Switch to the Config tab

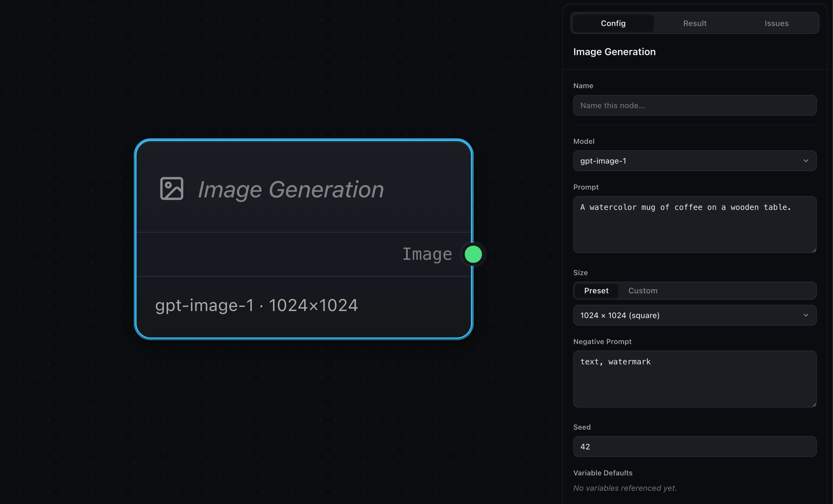click(x=613, y=23)
